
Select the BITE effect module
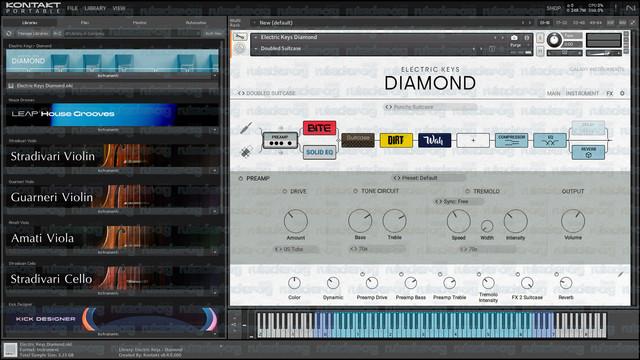[x=320, y=128]
